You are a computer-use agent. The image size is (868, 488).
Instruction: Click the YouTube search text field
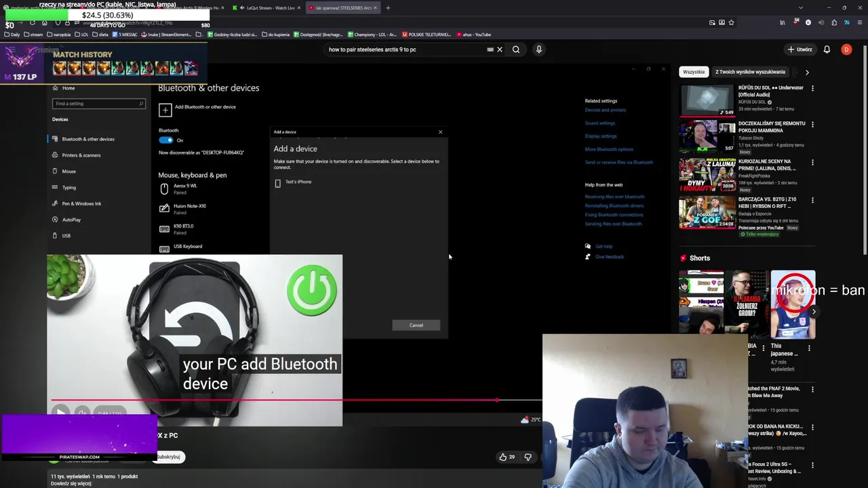click(406, 49)
